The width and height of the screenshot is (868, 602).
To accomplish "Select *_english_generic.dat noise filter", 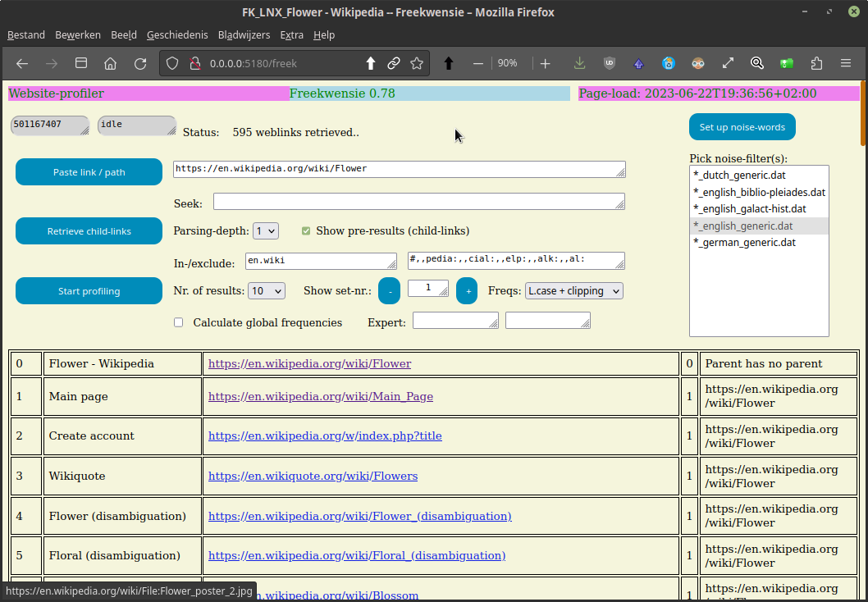I will [x=759, y=226].
